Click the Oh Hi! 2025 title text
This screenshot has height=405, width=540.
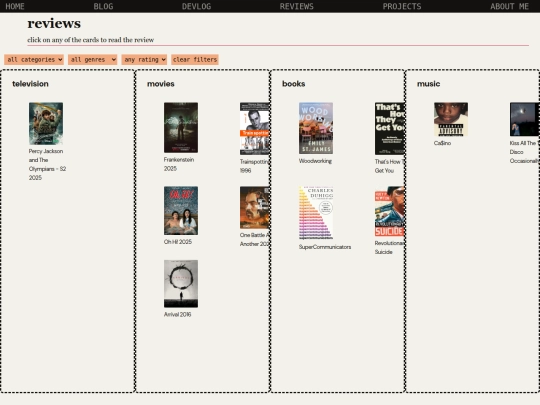(x=178, y=242)
